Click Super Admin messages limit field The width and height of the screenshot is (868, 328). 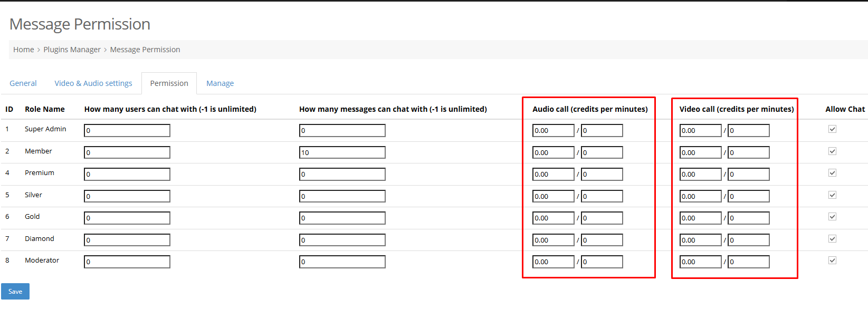click(x=342, y=130)
